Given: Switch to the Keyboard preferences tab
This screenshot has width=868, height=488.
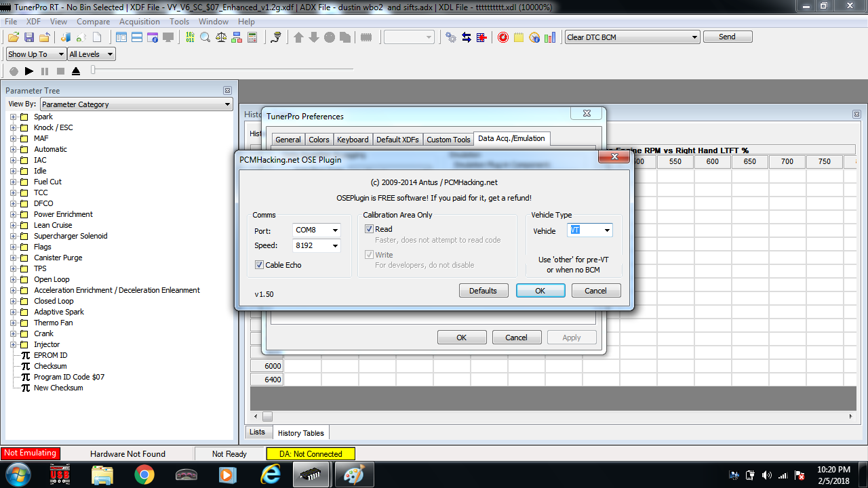Looking at the screenshot, I should click(353, 140).
